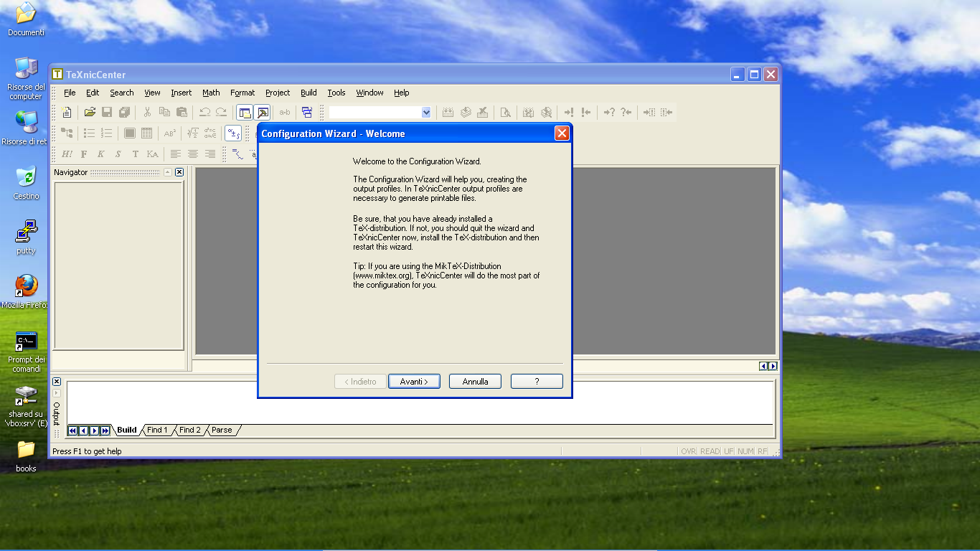
Task: Click the bulleted list insert icon
Action: coord(90,133)
